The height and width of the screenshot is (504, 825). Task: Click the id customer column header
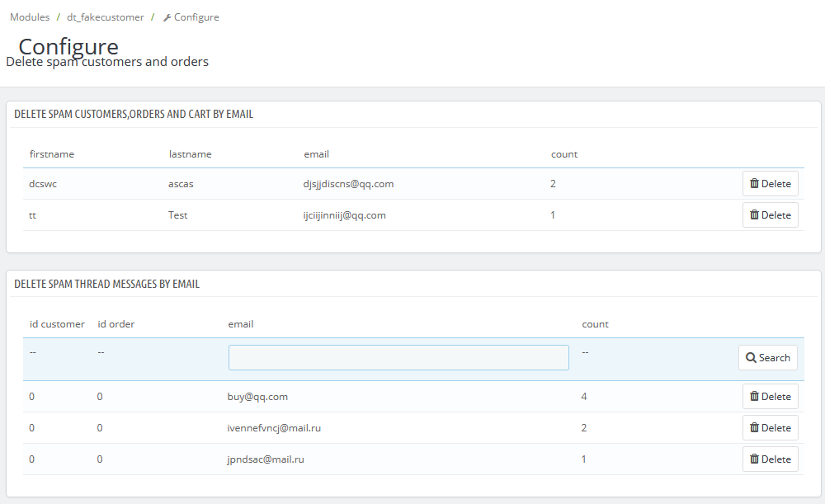[57, 324]
